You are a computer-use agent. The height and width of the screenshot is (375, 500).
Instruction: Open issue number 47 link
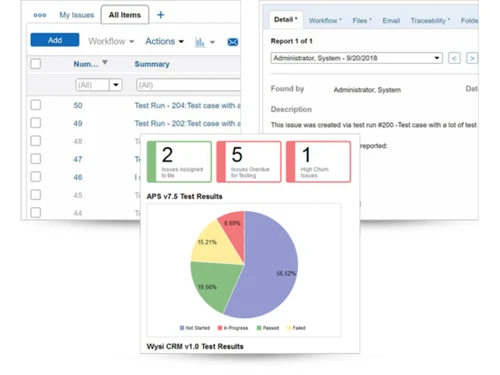click(x=78, y=159)
